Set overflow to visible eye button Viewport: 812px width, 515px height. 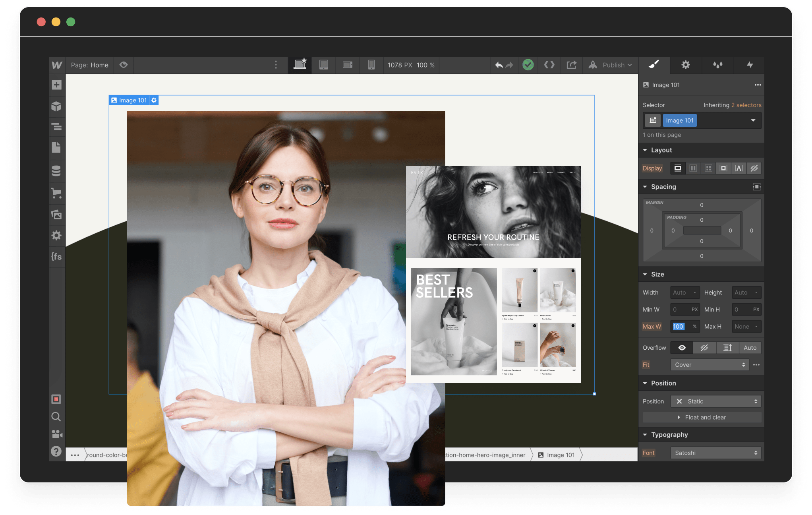(682, 348)
